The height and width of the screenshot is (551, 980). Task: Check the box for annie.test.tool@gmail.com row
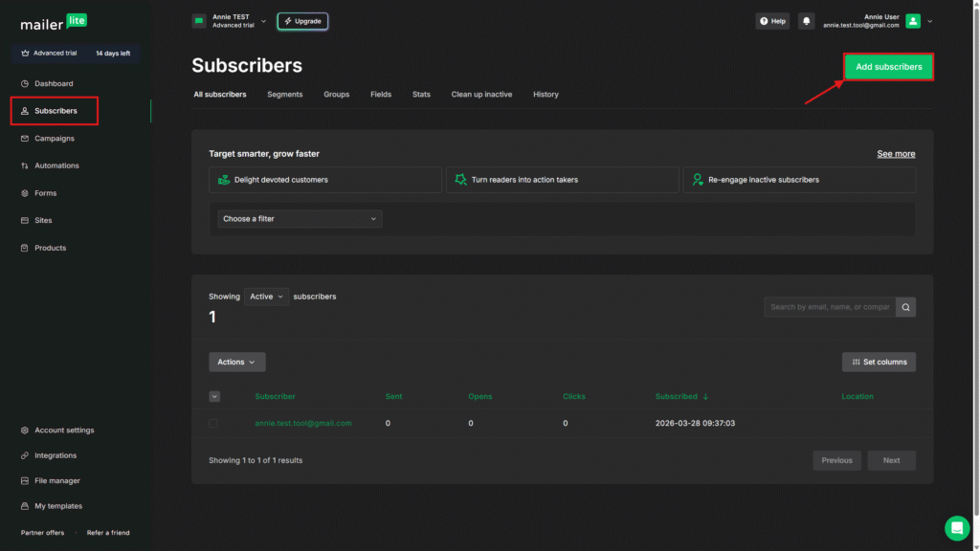213,423
